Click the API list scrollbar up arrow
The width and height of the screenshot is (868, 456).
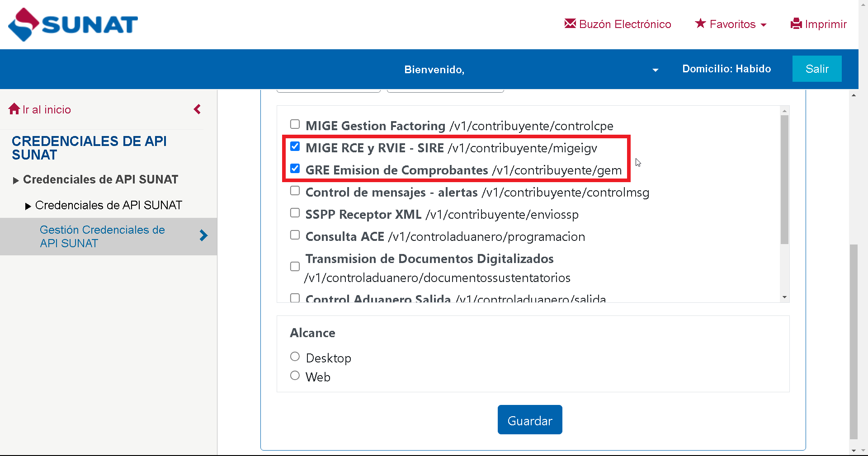click(x=785, y=111)
